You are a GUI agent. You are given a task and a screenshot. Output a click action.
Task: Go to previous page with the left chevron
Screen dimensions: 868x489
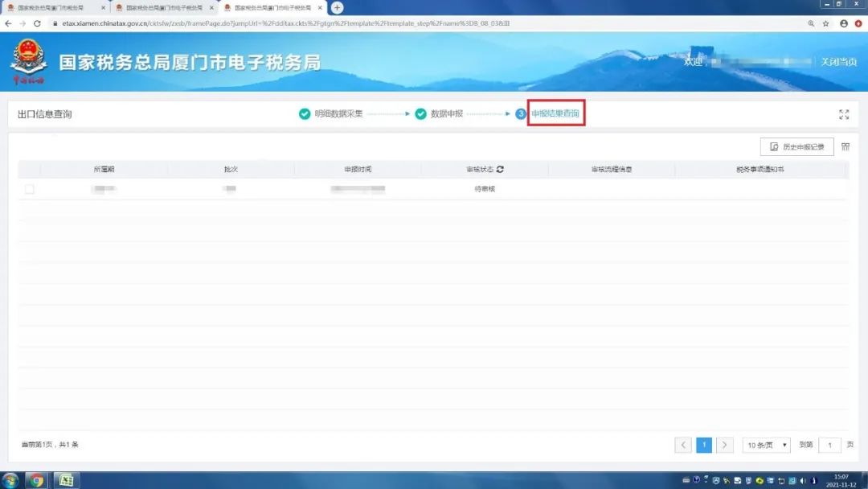(x=683, y=445)
